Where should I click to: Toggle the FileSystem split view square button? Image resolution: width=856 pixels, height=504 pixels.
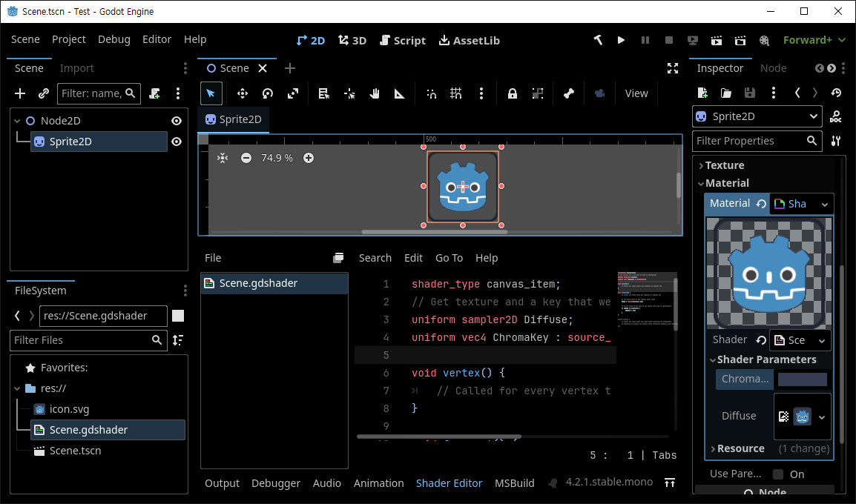(x=178, y=316)
